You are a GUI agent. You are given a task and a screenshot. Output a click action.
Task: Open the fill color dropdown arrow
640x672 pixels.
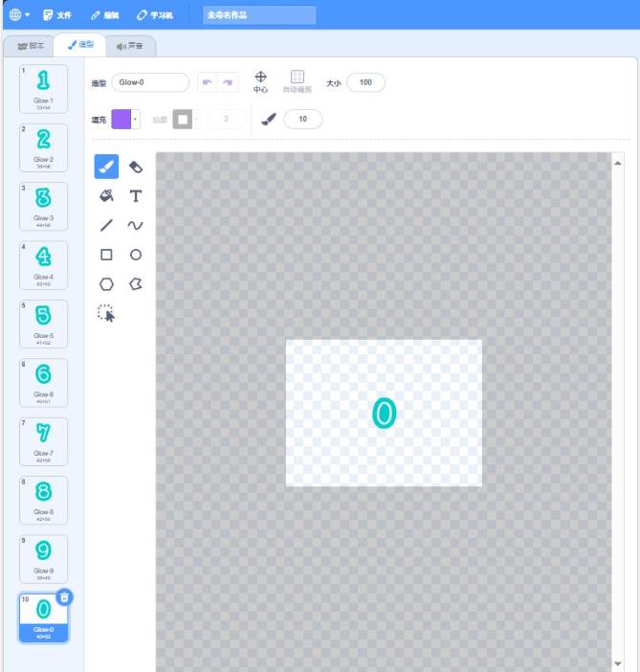coord(136,119)
